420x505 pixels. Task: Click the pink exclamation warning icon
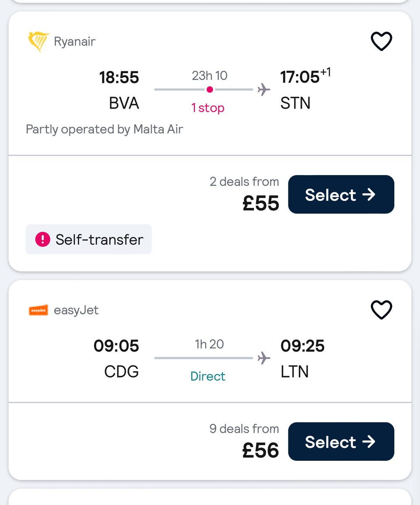pos(42,239)
